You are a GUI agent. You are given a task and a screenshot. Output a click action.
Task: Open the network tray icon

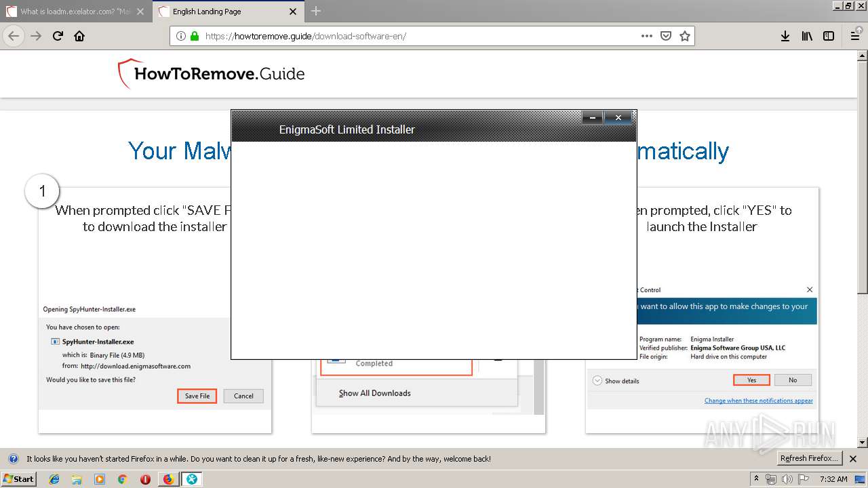pyautogui.click(x=771, y=479)
